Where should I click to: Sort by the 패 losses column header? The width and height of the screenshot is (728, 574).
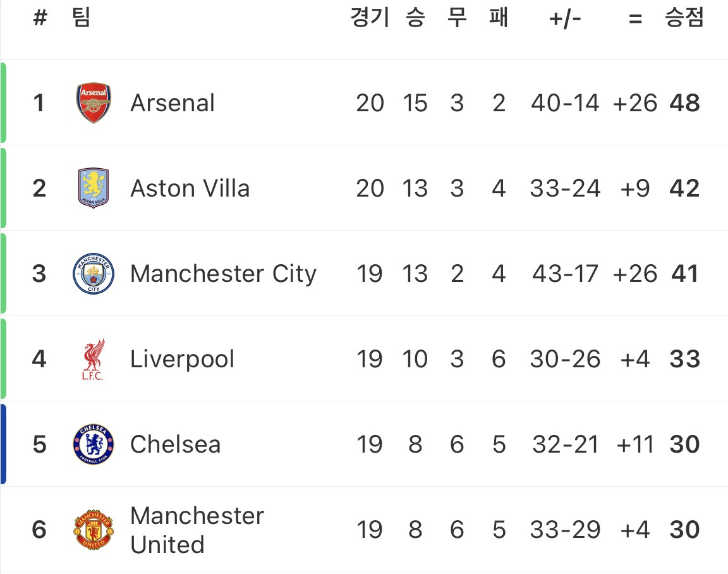(x=499, y=18)
